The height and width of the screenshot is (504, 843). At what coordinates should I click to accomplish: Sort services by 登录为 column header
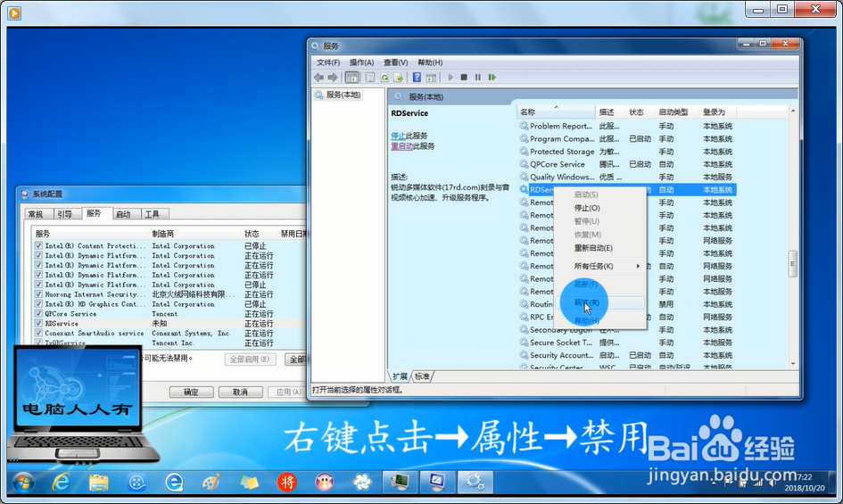point(716,112)
